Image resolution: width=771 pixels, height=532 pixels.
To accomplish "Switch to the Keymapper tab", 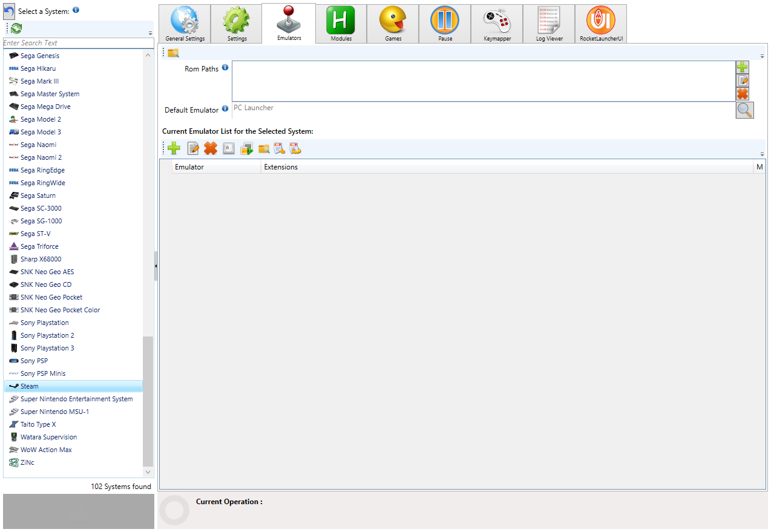I will (497, 24).
